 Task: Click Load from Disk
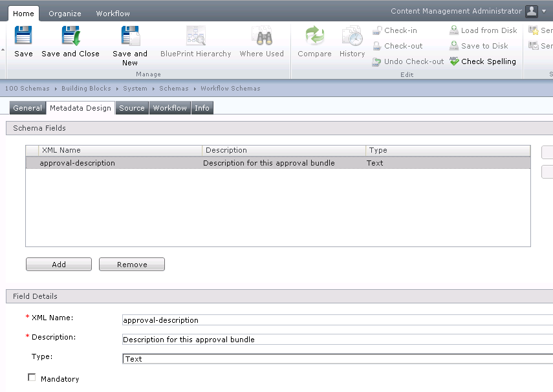click(x=483, y=30)
